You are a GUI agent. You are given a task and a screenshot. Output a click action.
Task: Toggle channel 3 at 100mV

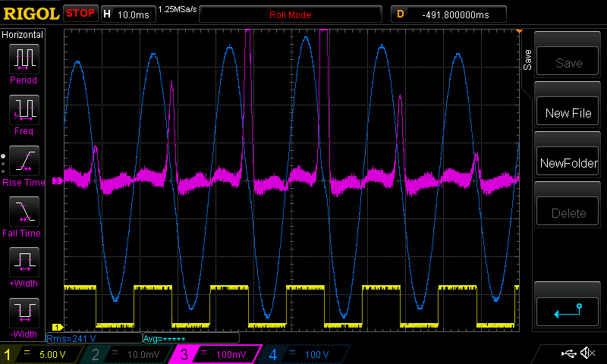[216, 354]
